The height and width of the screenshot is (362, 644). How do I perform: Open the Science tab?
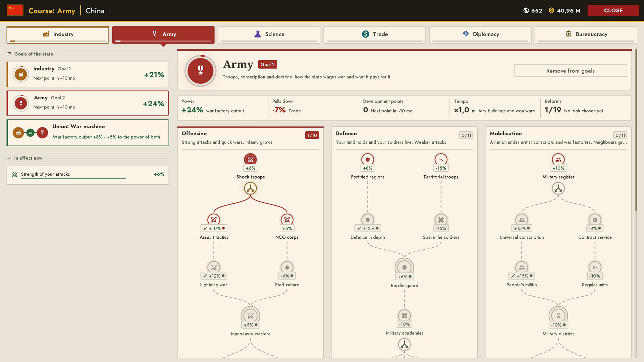tap(269, 35)
